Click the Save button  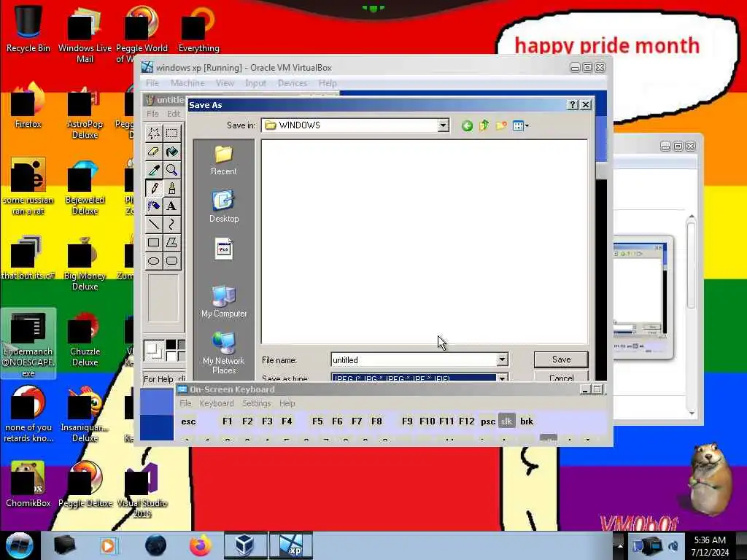click(x=561, y=359)
